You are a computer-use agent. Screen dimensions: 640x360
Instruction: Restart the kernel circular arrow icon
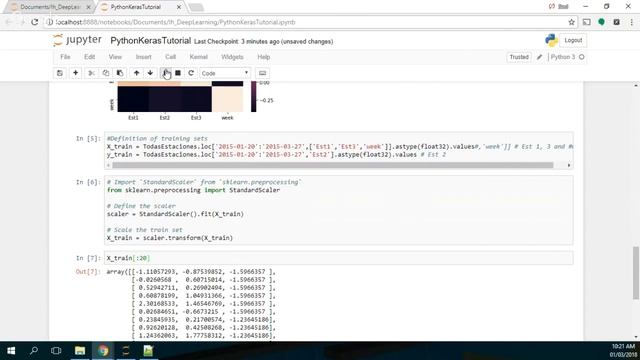pyautogui.click(x=191, y=73)
